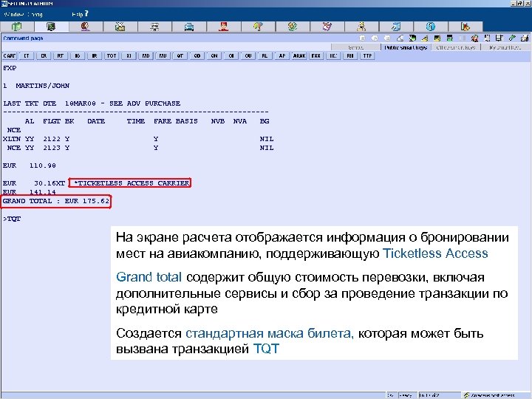Open the car rental module icon
532x399 pixels.
click(189, 27)
